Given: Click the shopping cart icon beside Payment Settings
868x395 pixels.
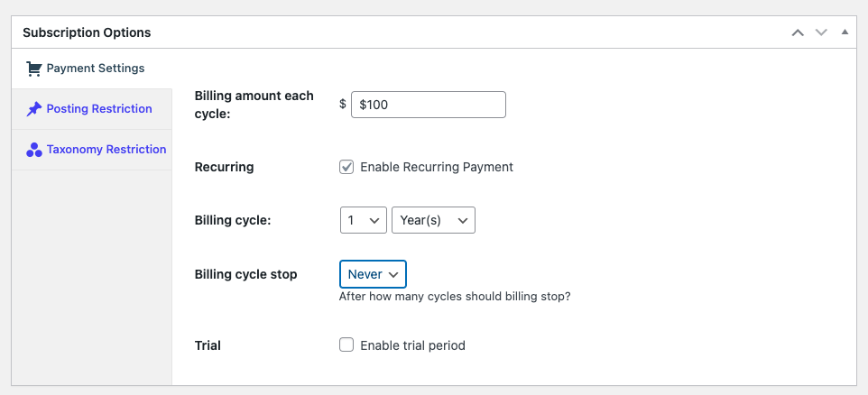Looking at the screenshot, I should 33,69.
